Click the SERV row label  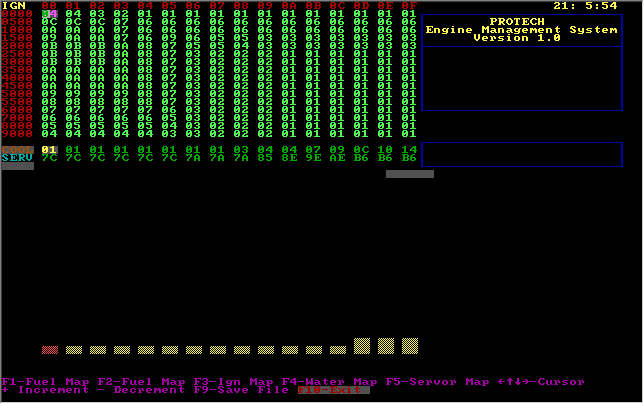(x=17, y=157)
